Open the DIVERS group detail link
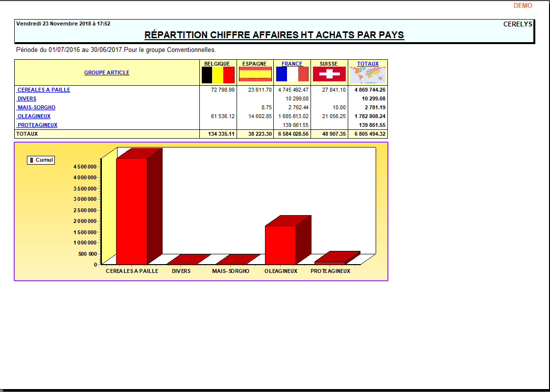 click(x=26, y=98)
